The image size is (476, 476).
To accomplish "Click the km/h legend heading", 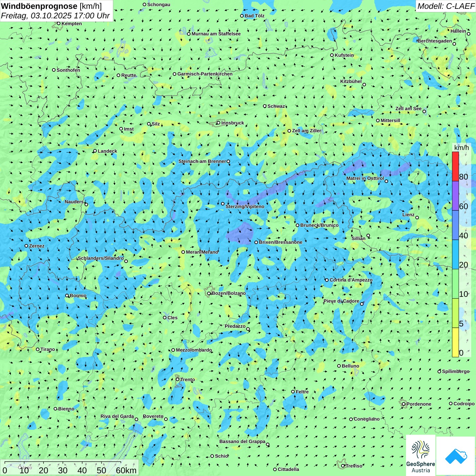I will (x=461, y=147).
